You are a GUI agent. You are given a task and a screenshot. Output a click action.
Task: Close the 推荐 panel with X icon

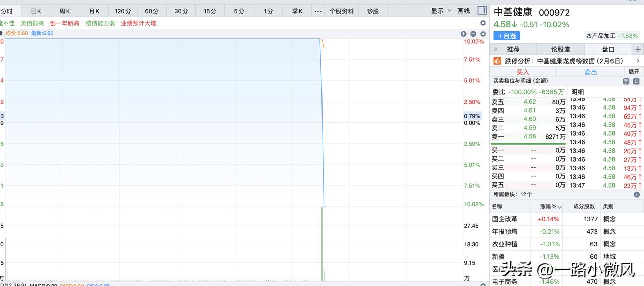coord(496,49)
